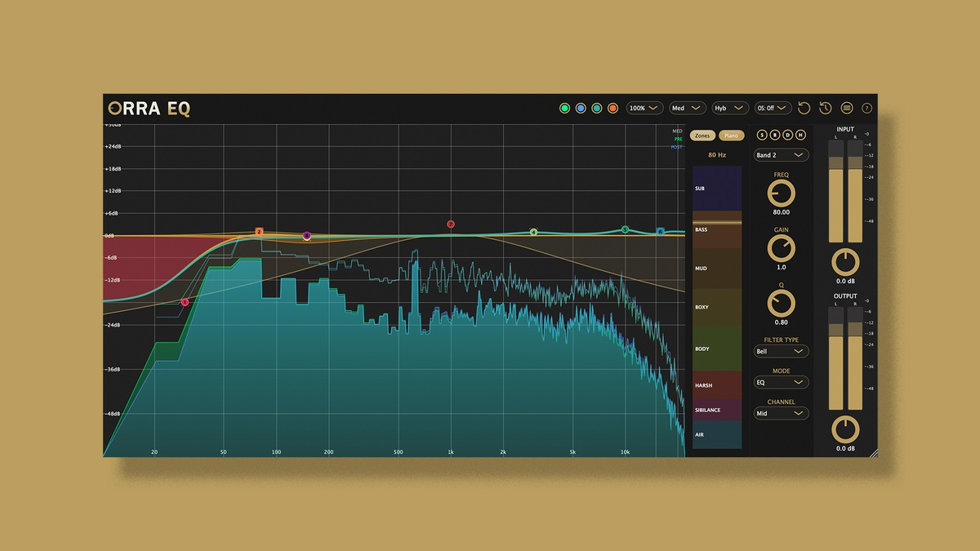The height and width of the screenshot is (551, 980).
Task: Open the Mode EQ dropdown
Action: coord(782,382)
